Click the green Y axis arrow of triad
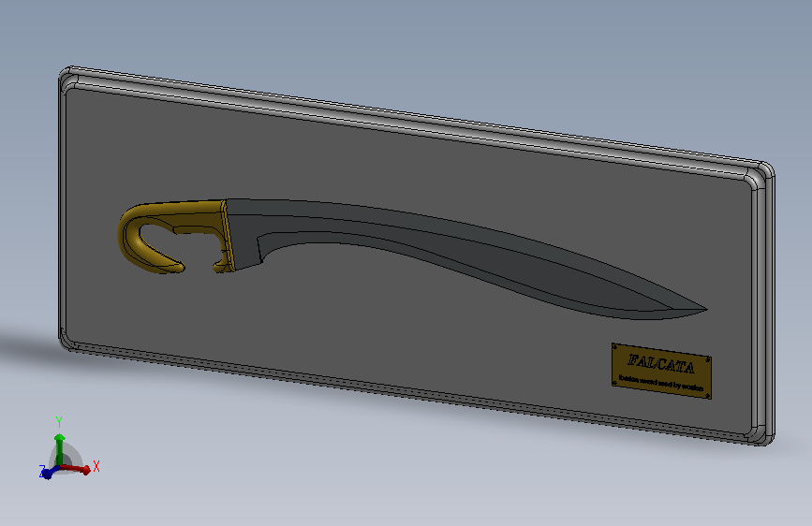812x526 pixels. pyautogui.click(x=60, y=448)
